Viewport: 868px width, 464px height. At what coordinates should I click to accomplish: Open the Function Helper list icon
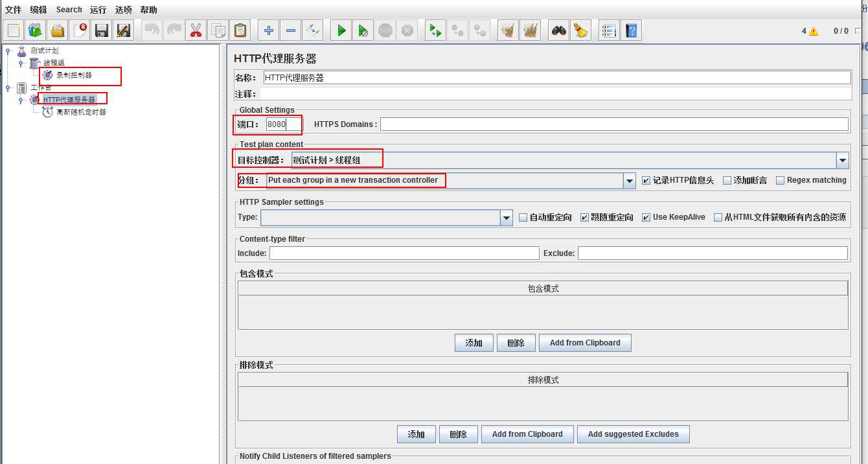coord(608,30)
